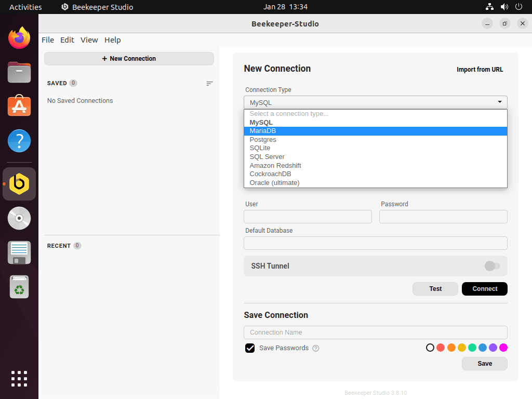Click the sort saved connections icon
The image size is (532, 399).
210,84
